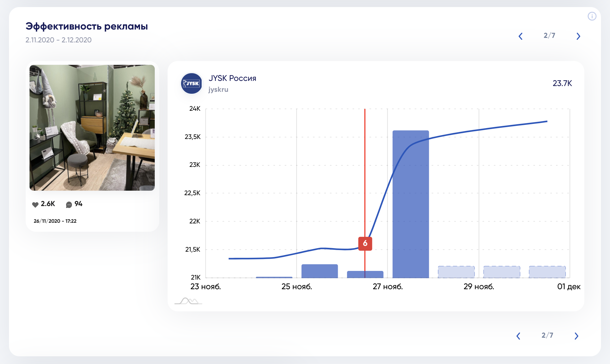Click the Эффективность рекламы heading
Image resolution: width=610 pixels, height=364 pixels.
(87, 26)
